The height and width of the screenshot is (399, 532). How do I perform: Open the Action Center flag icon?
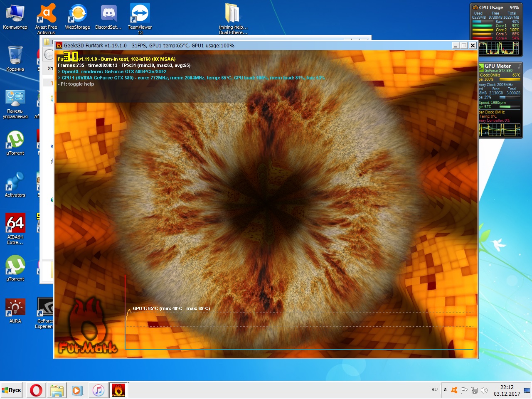pos(464,390)
